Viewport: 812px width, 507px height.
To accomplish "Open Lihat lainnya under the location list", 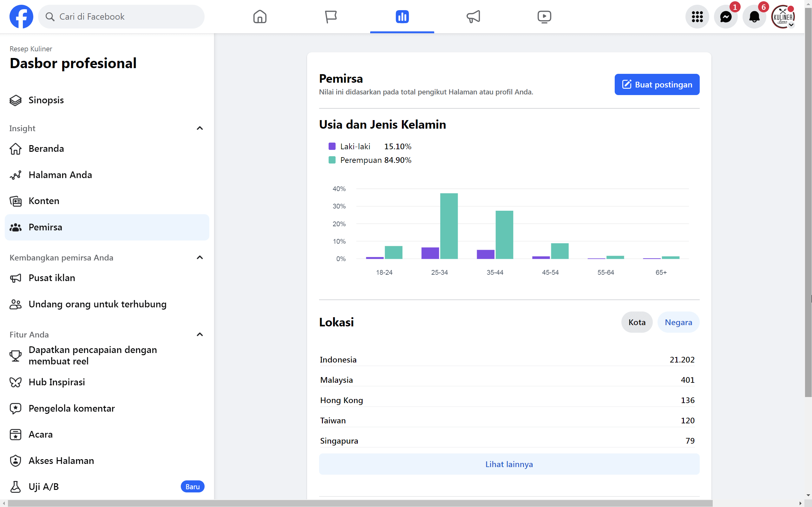I will coord(509,464).
